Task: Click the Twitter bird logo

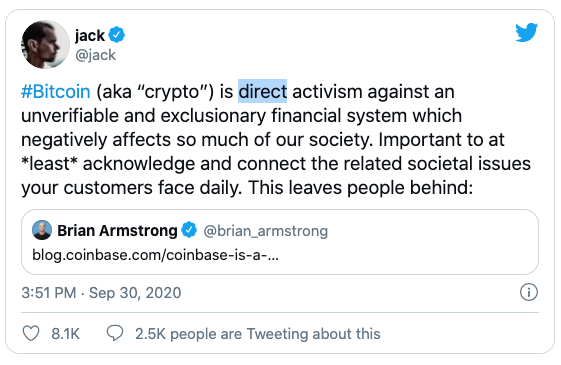Action: [x=526, y=32]
